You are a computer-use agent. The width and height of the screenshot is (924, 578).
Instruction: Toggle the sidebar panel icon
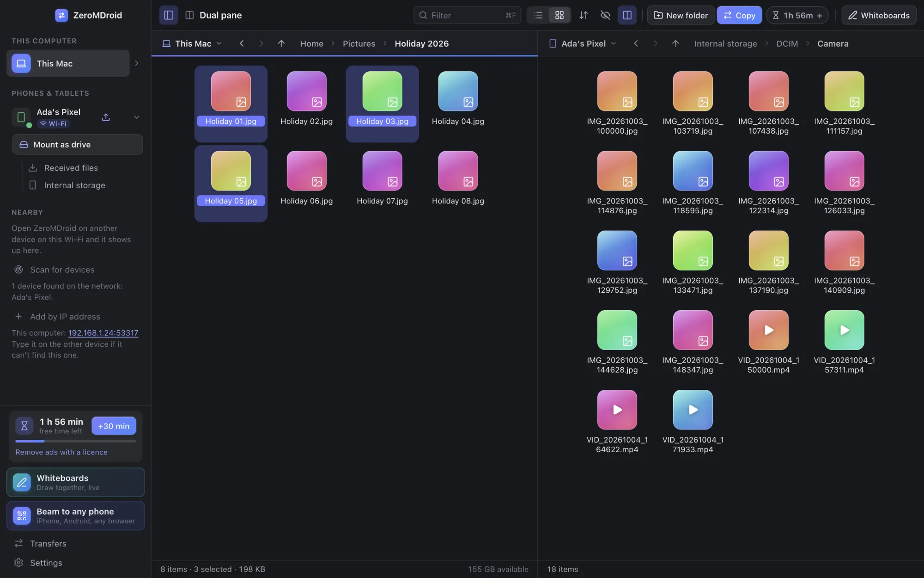pos(169,15)
